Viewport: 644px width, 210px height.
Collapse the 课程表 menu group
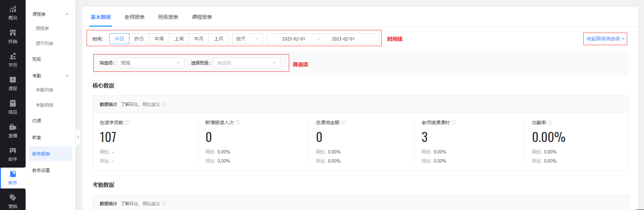pyautogui.click(x=67, y=14)
